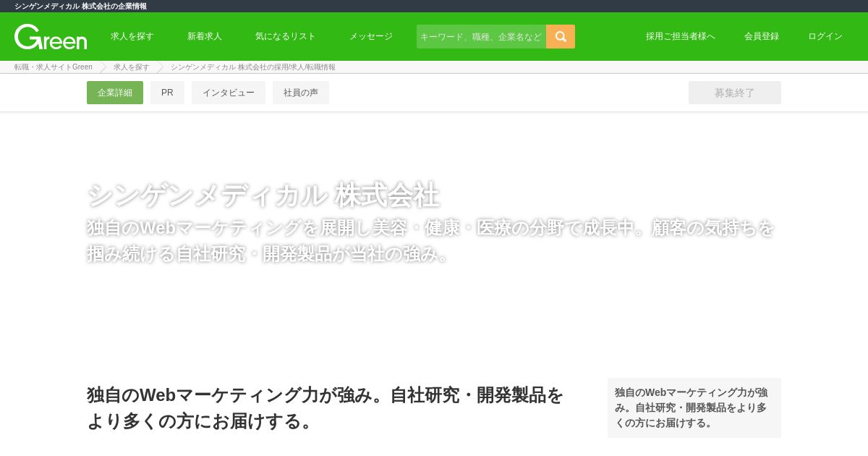
Task: Switch to the インタビュー tab
Action: point(229,93)
